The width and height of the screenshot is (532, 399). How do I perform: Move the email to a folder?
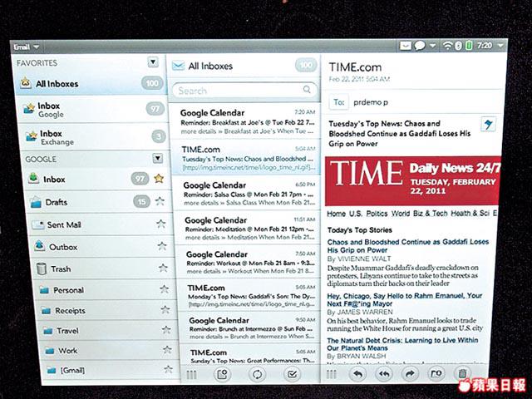click(436, 373)
